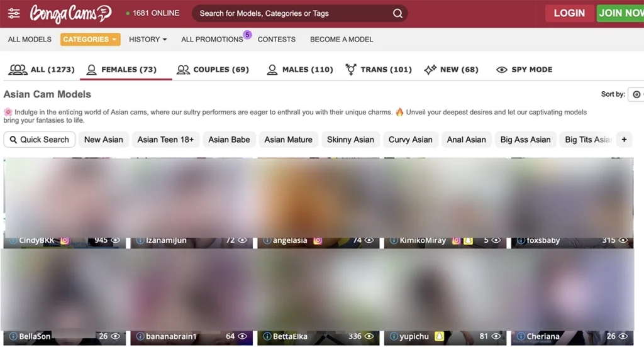Select the Asian Teen 18+ tag
Screen dimensions: 644x349
pyautogui.click(x=165, y=140)
